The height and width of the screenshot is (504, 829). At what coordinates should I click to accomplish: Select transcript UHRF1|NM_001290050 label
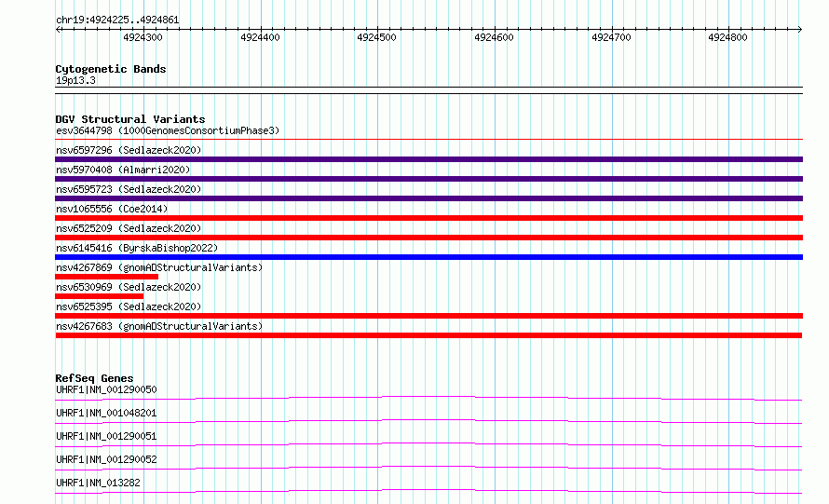pos(106,389)
